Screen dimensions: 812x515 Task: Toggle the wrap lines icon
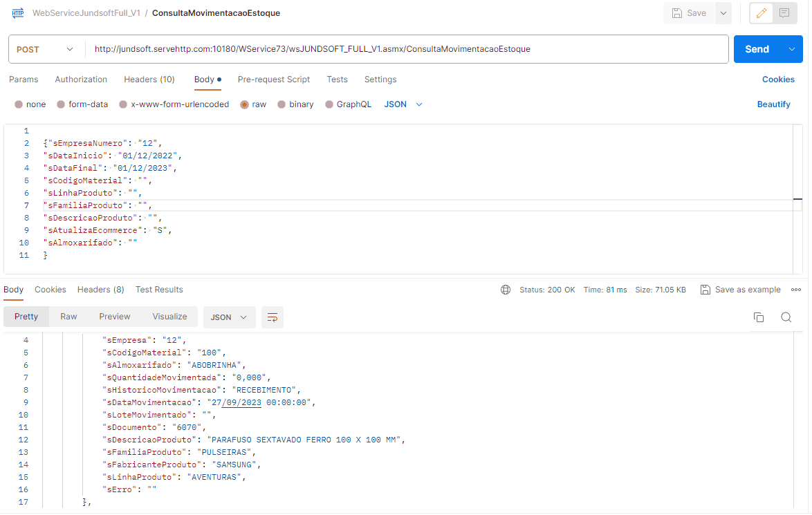point(273,317)
